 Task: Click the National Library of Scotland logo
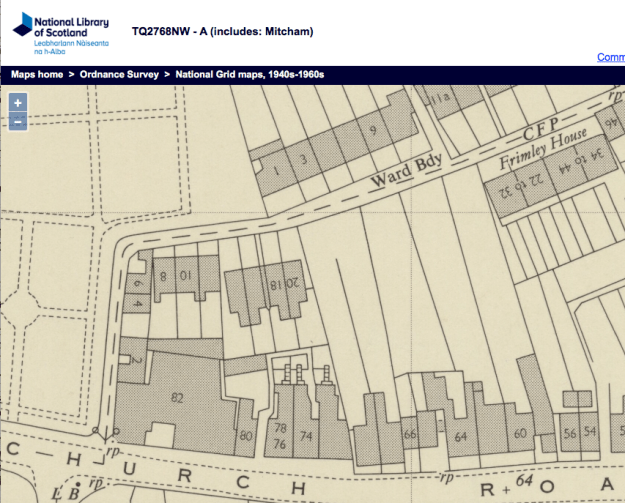point(58,32)
